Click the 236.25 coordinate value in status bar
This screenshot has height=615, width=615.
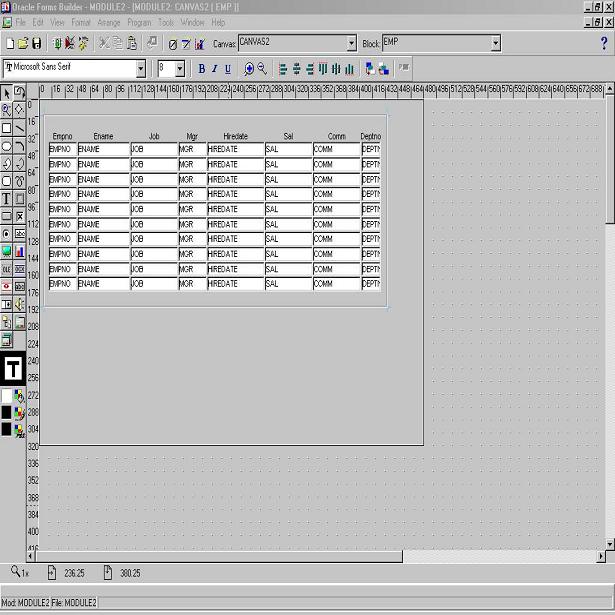tap(74, 573)
